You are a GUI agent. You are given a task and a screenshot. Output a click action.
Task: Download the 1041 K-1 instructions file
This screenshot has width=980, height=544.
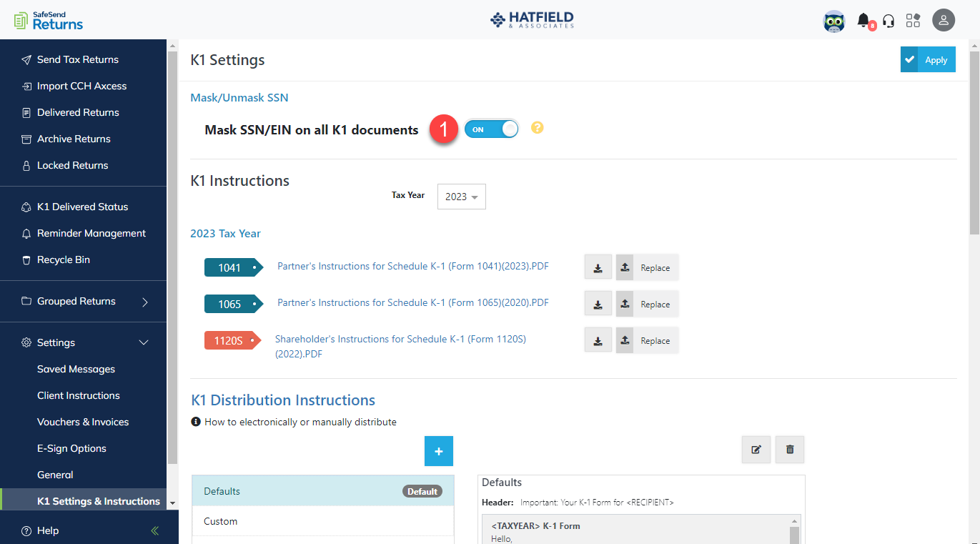point(598,267)
